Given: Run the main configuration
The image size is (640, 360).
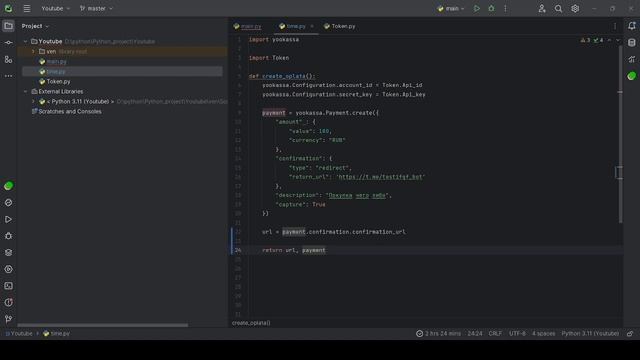Looking at the screenshot, I should 476,8.
